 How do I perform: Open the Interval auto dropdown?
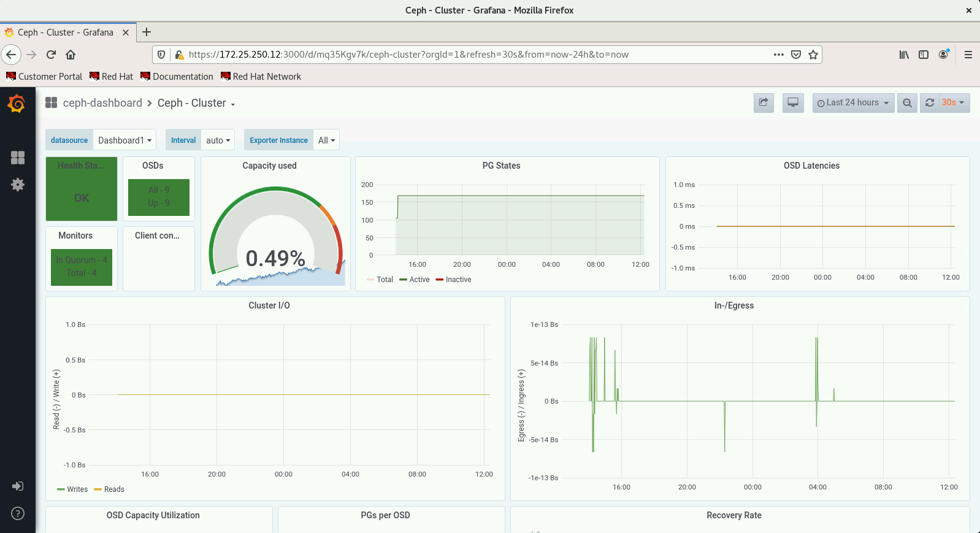(x=218, y=140)
